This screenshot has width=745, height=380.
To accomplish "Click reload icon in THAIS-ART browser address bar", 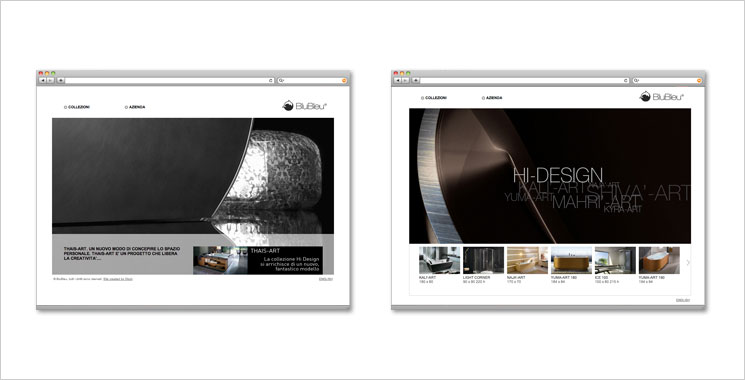I will (x=271, y=80).
